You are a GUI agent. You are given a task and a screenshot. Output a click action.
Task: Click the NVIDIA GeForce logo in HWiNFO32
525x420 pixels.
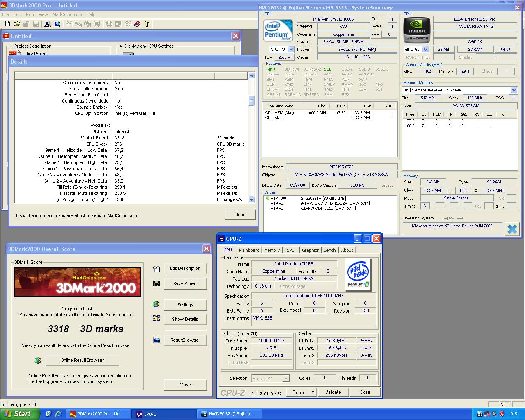tap(417, 30)
